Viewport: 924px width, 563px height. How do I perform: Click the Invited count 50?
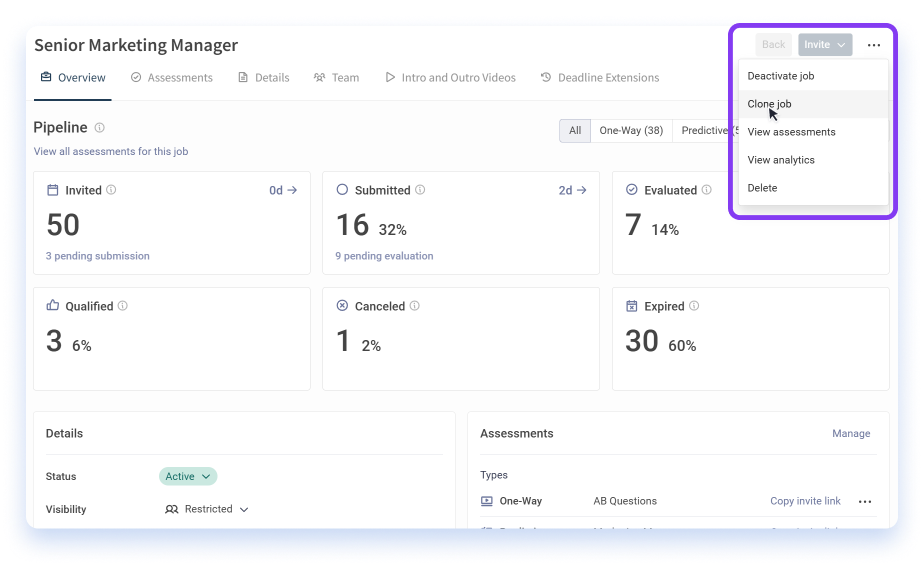[63, 225]
